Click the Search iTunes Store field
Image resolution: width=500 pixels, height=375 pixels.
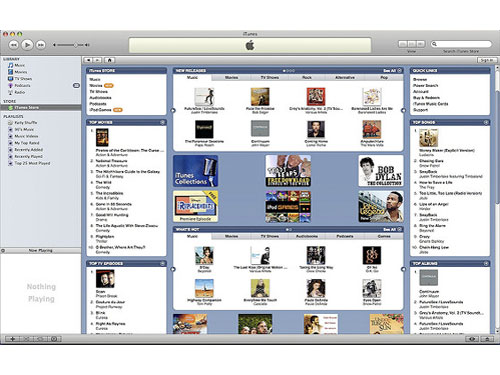click(461, 44)
